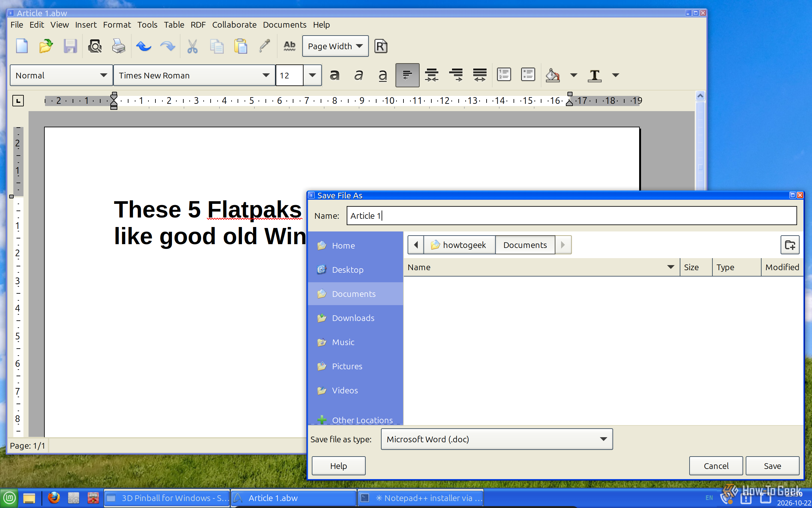Open the Save file as type dropdown
812x508 pixels.
click(497, 439)
